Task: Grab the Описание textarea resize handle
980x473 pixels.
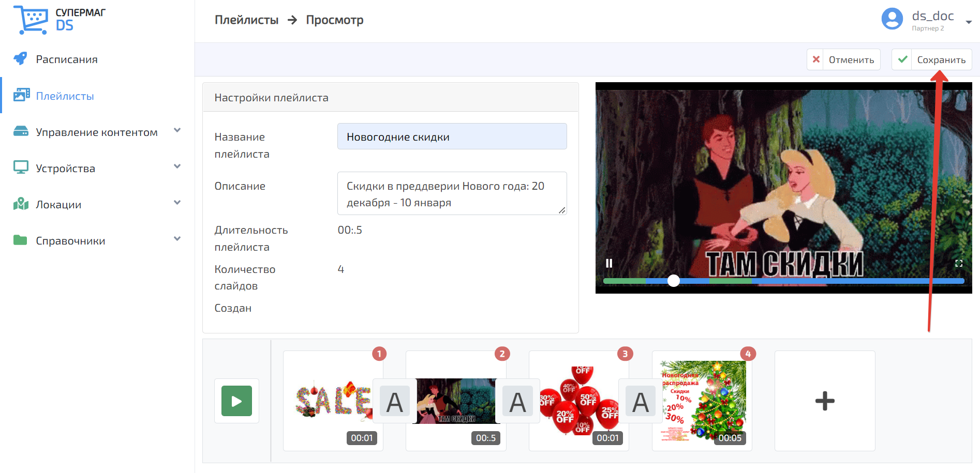Action: coord(562,210)
